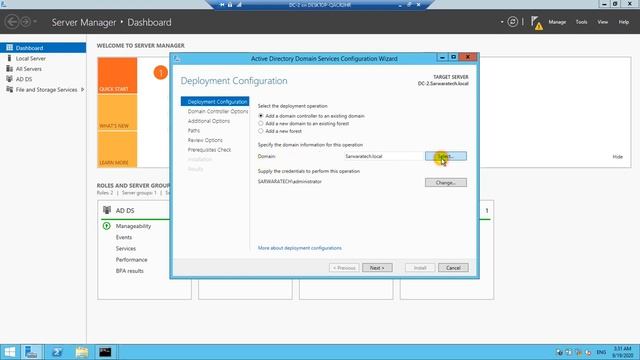Click the Domain text field
The image size is (640, 360).
coord(384,156)
